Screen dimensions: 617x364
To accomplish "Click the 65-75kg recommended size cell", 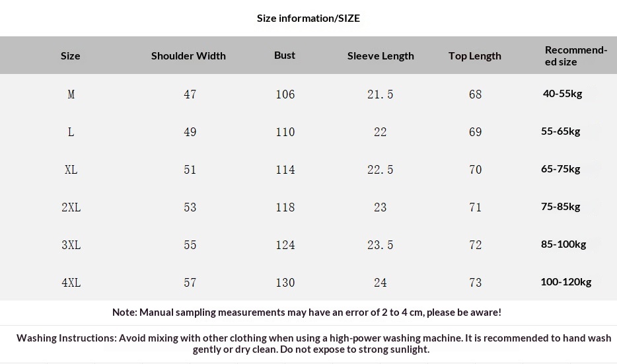I will click(x=560, y=168).
